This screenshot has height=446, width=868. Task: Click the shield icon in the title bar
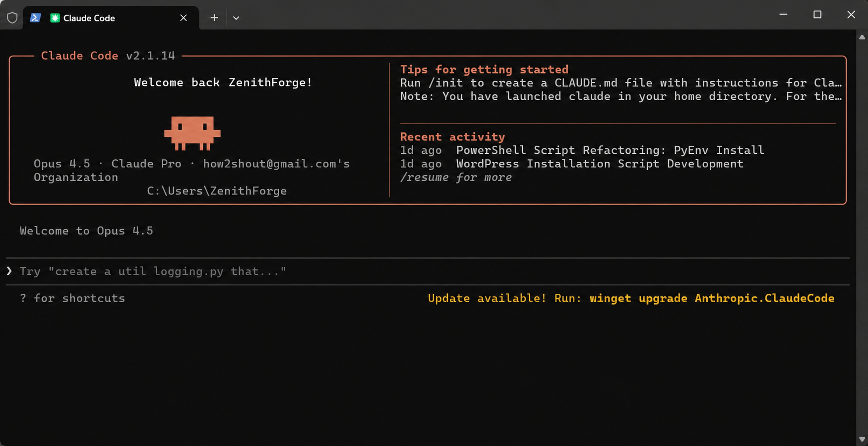pyautogui.click(x=12, y=18)
